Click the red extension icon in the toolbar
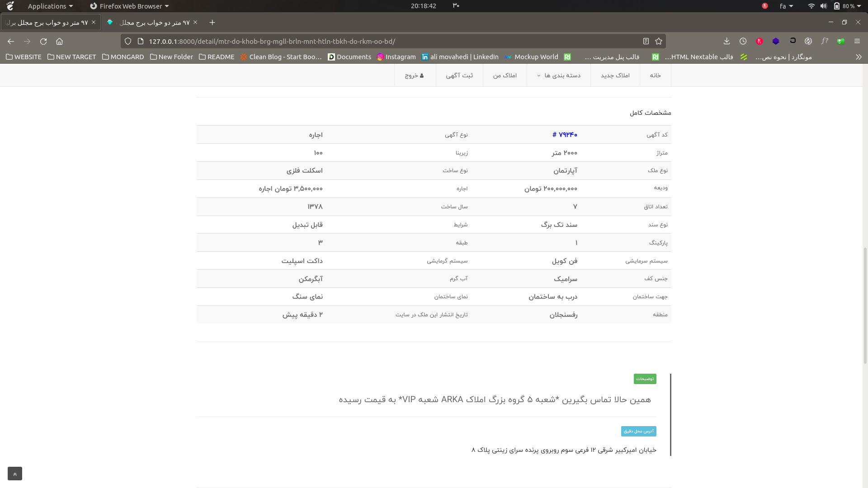The image size is (868, 488). pos(759,41)
